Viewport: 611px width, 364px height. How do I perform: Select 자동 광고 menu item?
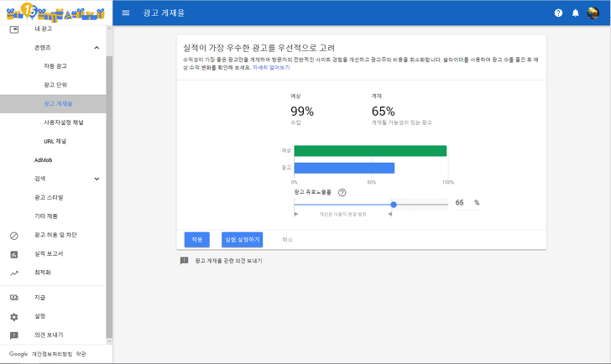(x=55, y=66)
